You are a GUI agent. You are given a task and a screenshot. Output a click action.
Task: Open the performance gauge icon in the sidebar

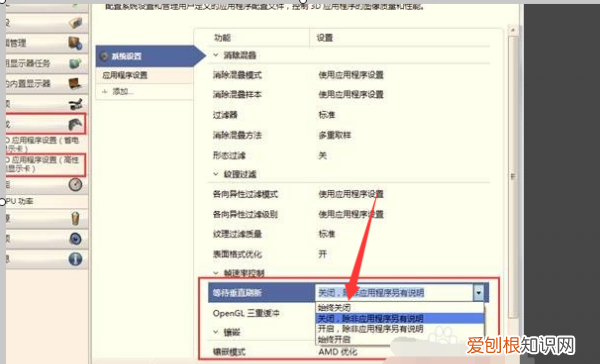pyautogui.click(x=75, y=184)
